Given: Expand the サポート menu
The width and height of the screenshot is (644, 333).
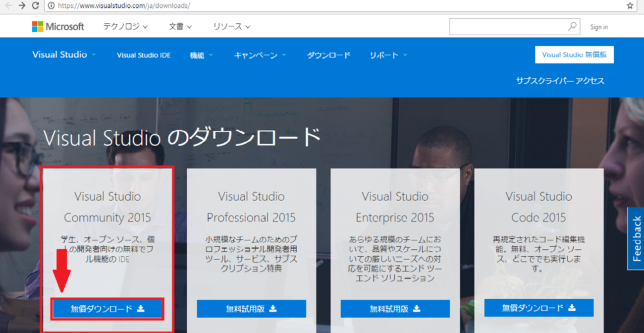Looking at the screenshot, I should [388, 55].
